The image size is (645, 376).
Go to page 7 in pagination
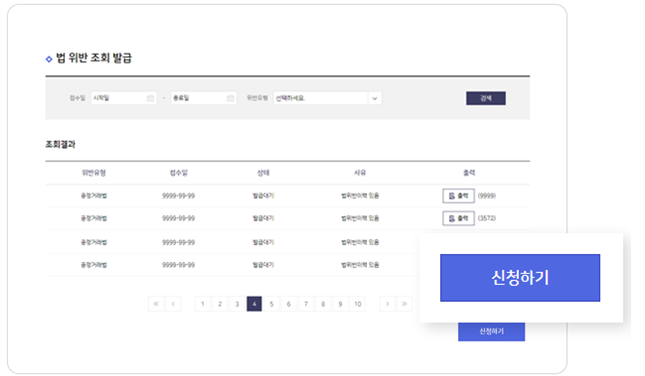(x=306, y=304)
